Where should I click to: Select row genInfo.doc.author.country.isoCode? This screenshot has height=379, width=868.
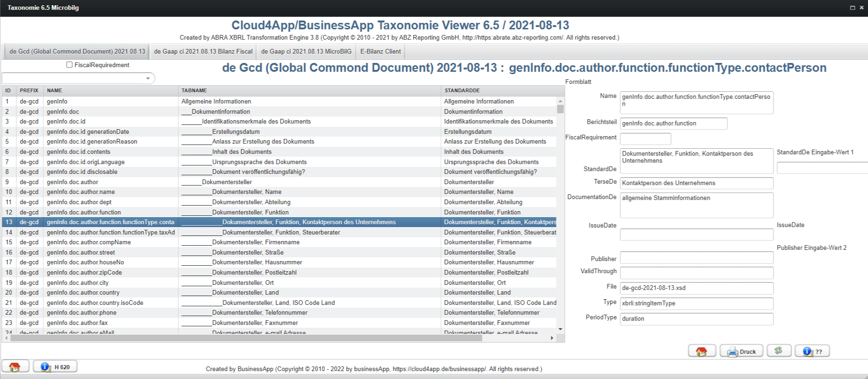coord(279,303)
